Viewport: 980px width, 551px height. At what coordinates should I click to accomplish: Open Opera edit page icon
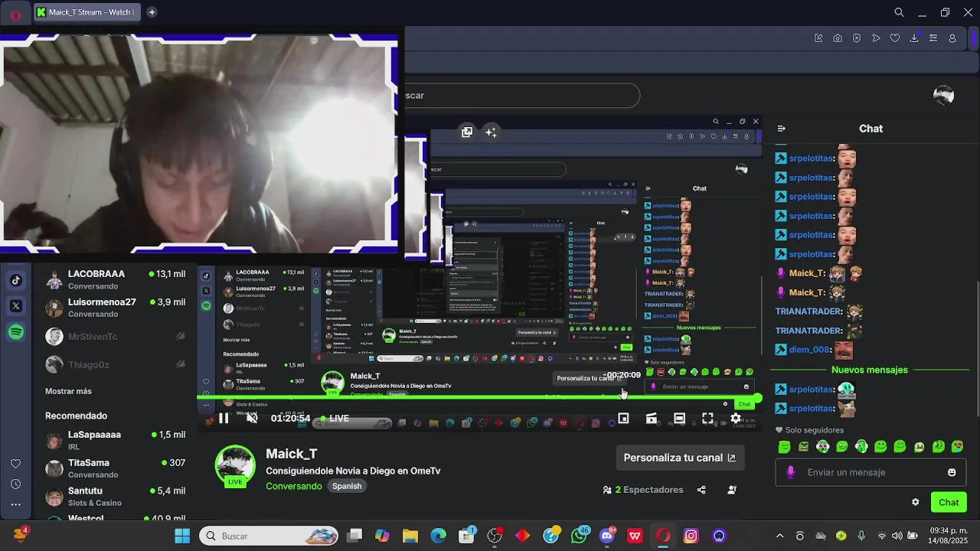coord(818,38)
